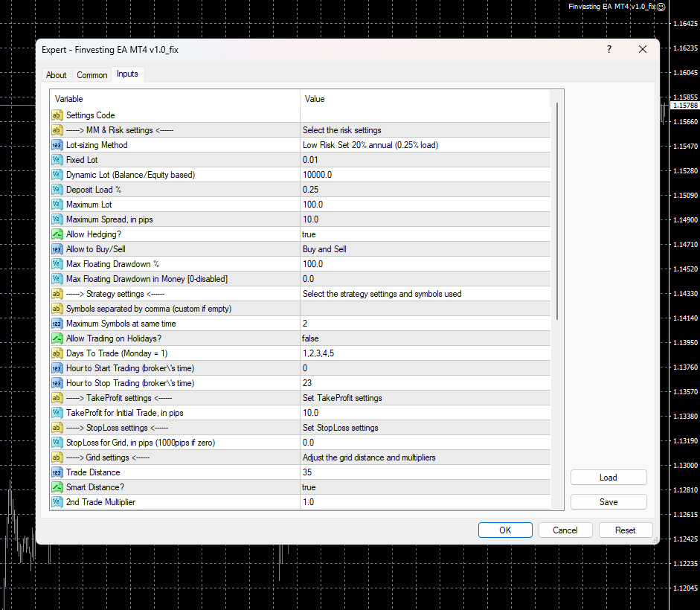This screenshot has height=610, width=700.
Task: Switch to the About tab
Action: coord(57,75)
